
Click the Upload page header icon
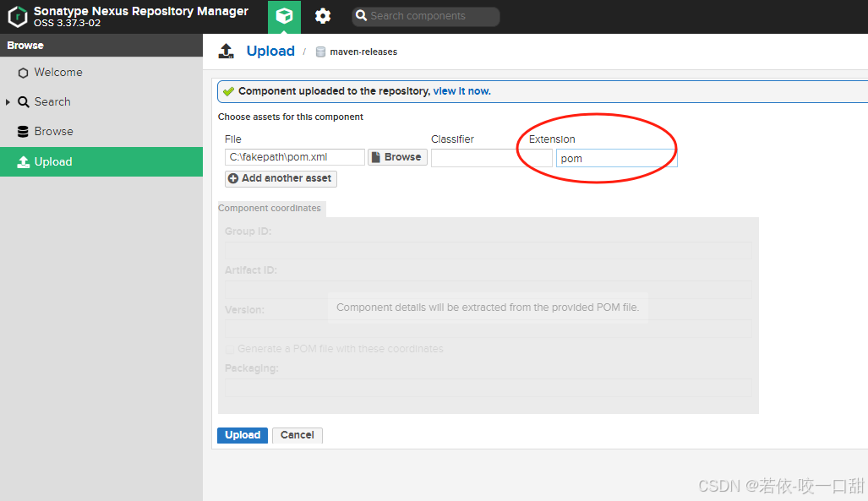(x=226, y=51)
